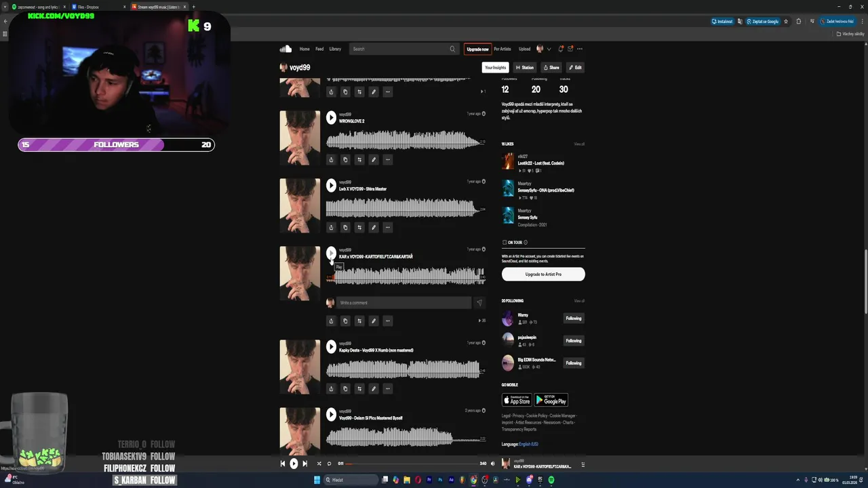The width and height of the screenshot is (868, 488).
Task: Open the Library section
Action: tap(335, 49)
